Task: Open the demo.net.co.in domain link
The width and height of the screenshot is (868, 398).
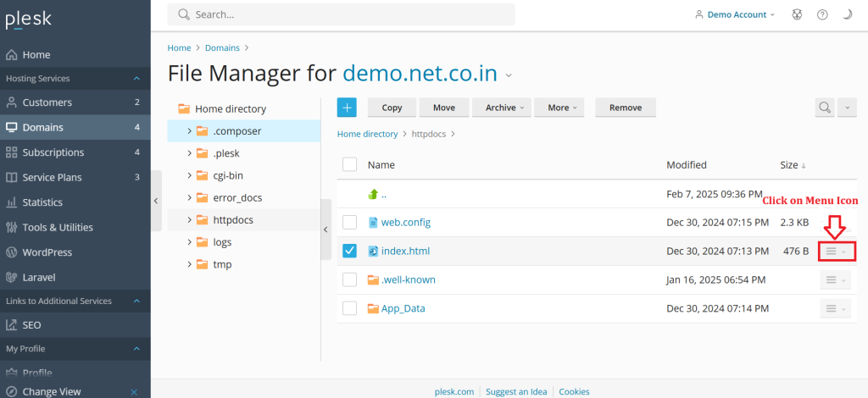Action: tap(420, 74)
